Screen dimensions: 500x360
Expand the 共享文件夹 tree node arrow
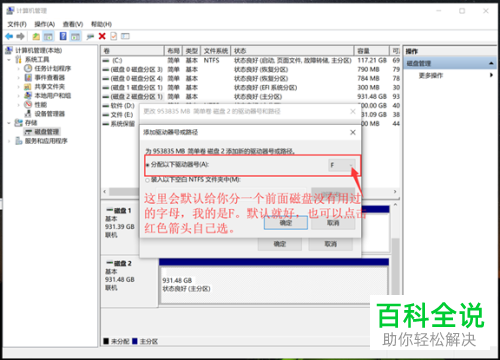(19, 87)
